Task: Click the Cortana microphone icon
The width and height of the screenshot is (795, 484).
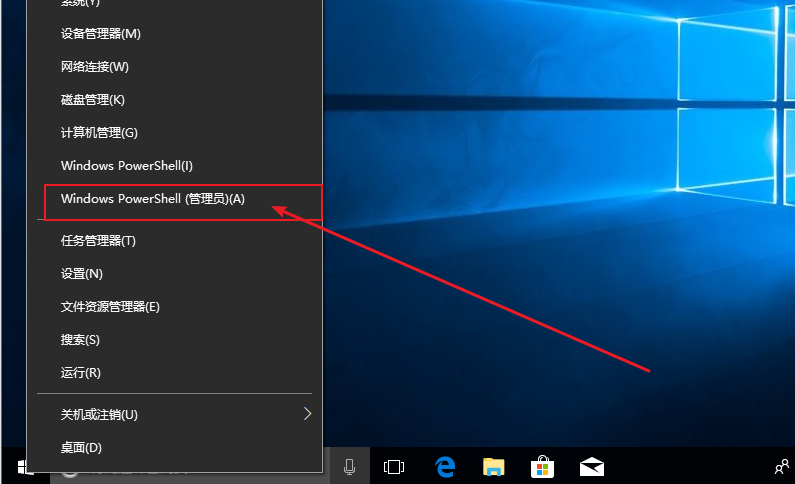Action: click(x=350, y=466)
